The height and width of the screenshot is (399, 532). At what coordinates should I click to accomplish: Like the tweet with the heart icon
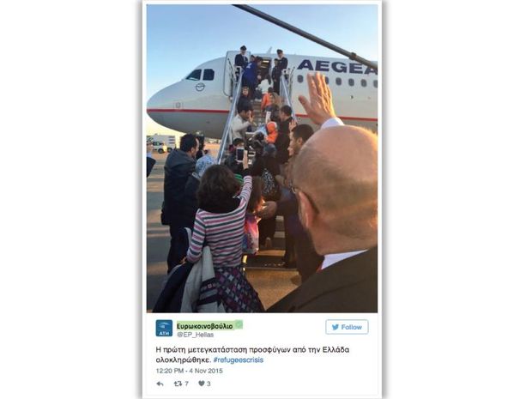[202, 384]
